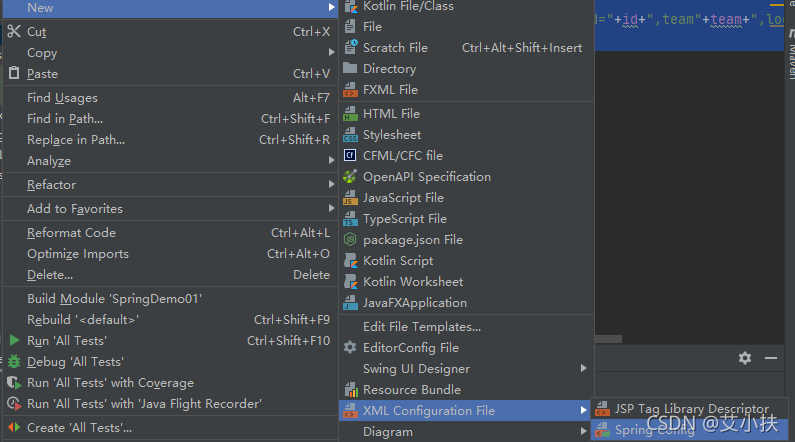
Task: Expand the Diagram submenu arrow
Action: (x=584, y=431)
